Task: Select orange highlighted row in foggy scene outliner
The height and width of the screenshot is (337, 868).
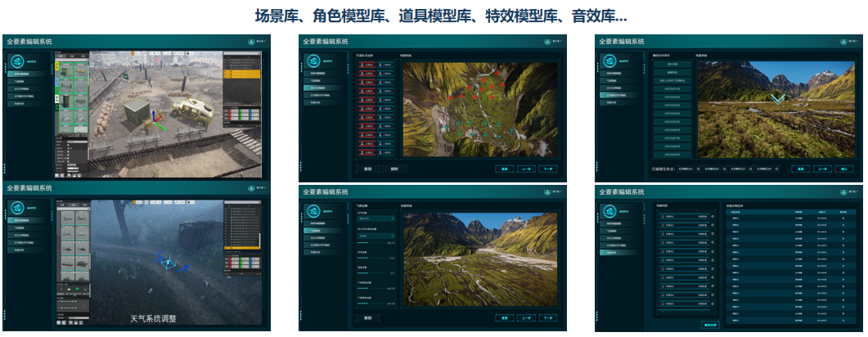Action: tap(241, 248)
